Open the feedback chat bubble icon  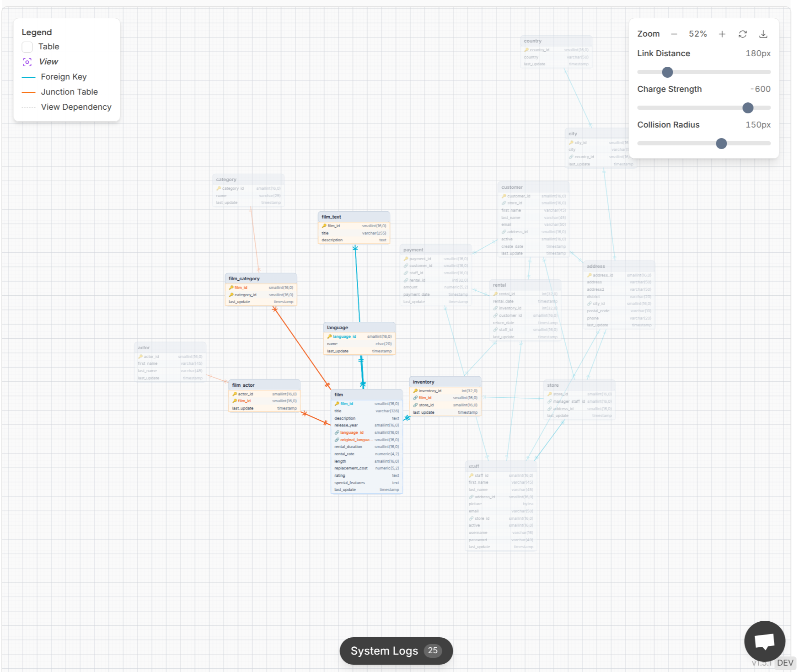click(x=764, y=641)
